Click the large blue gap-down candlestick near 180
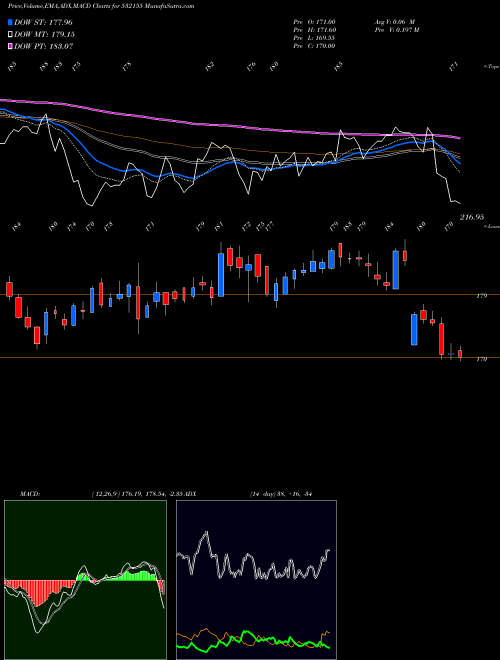500x660 pixels. pyautogui.click(x=414, y=330)
